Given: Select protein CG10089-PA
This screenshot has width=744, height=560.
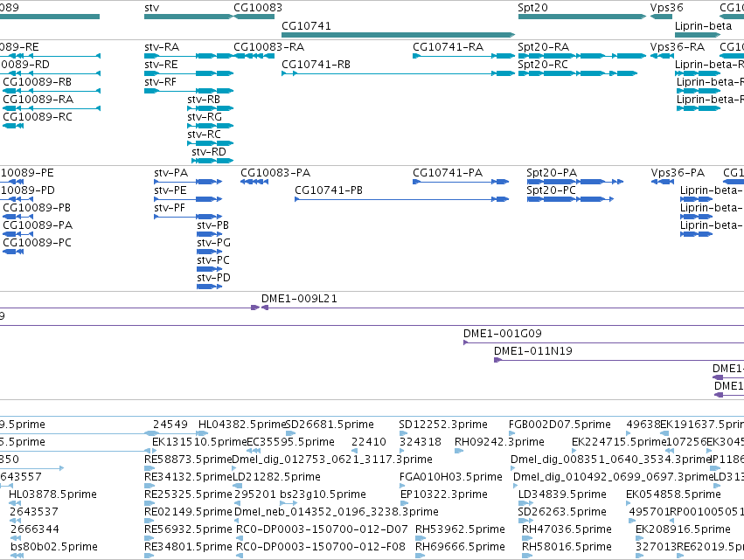Looking at the screenshot, I should 17,234.
